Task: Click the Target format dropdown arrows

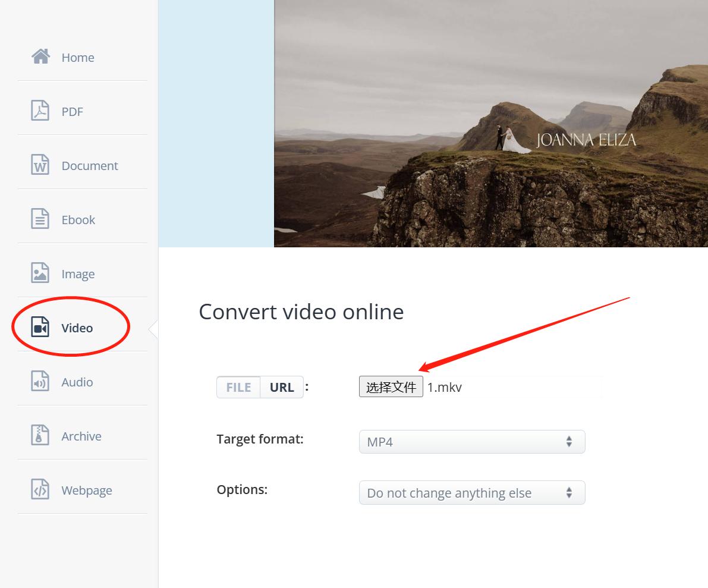Action: (x=569, y=442)
